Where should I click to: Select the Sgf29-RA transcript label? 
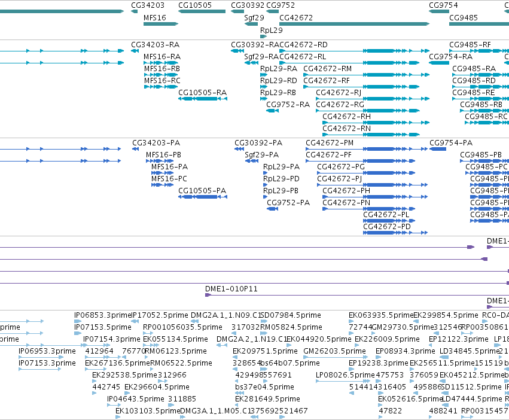pos(261,56)
